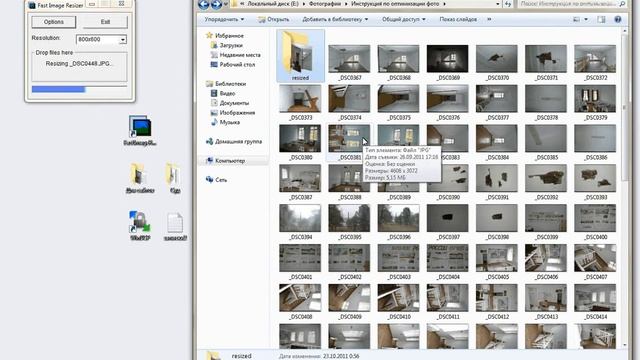Select thumbnail _DSC0414
The width and height of the screenshot is (640, 360).
(595, 298)
